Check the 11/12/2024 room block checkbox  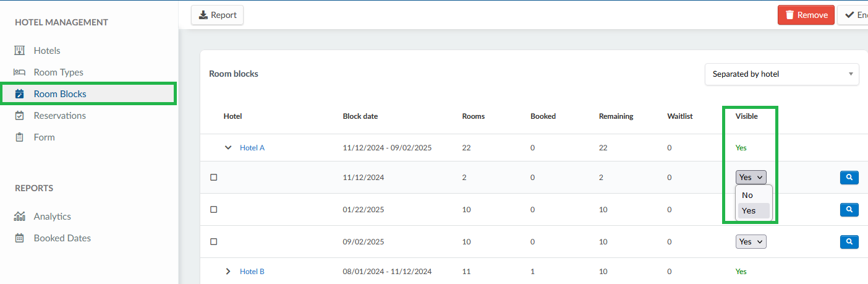pos(214,178)
